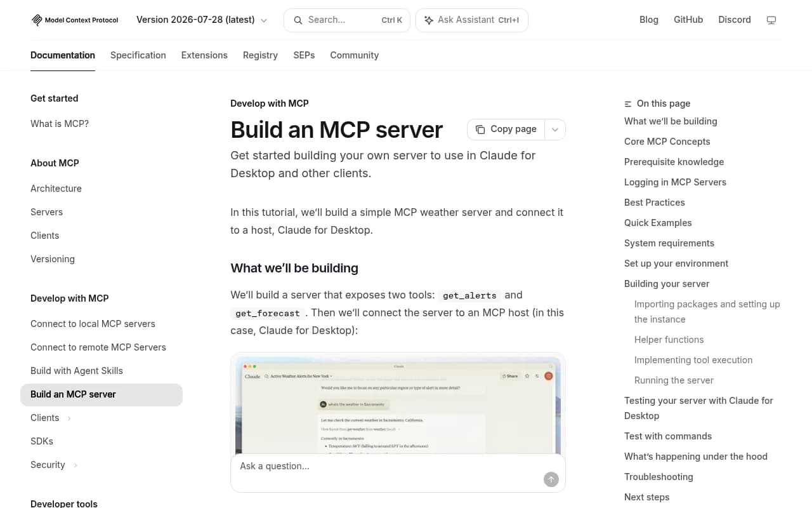
Task: Click the Copy page button
Action: (506, 129)
